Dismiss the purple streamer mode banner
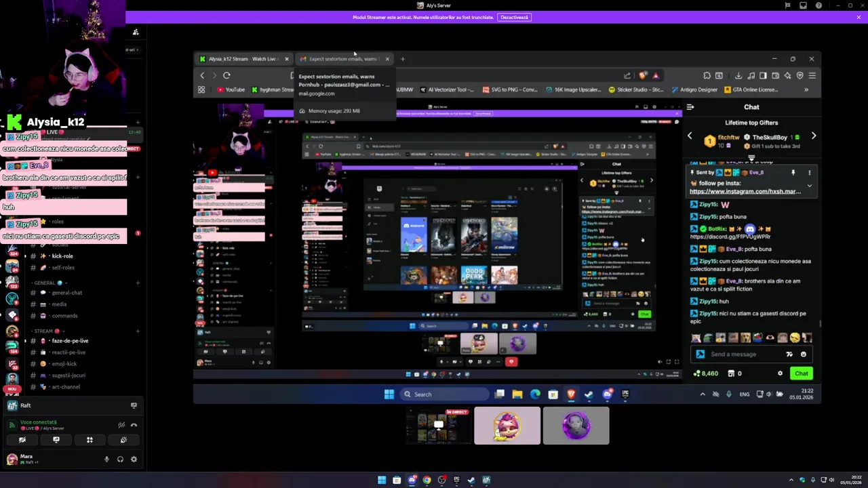 859,17
